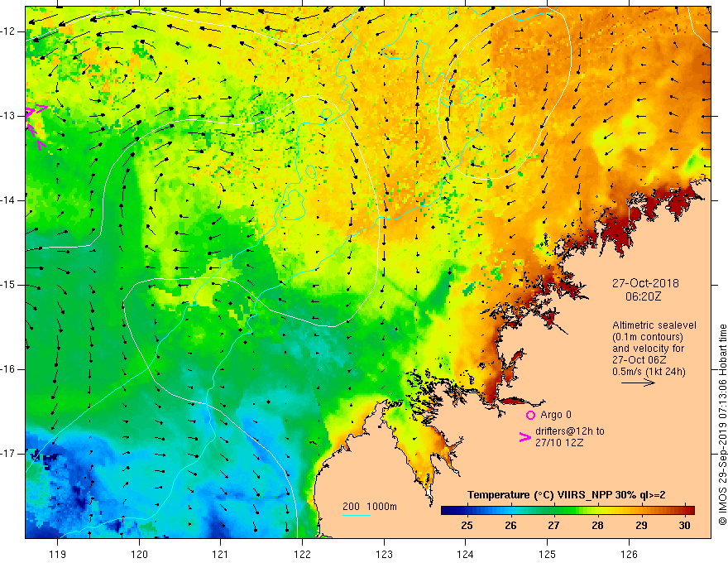Click the magenta drifters legend arrowhead
Screen dimensions: 728x563
click(x=524, y=436)
